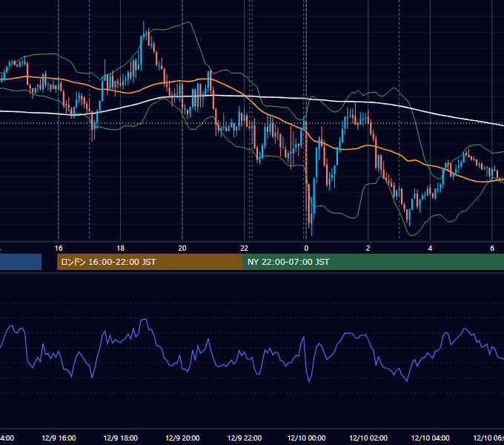Click the 2 hour label on price chart axis

click(368, 248)
